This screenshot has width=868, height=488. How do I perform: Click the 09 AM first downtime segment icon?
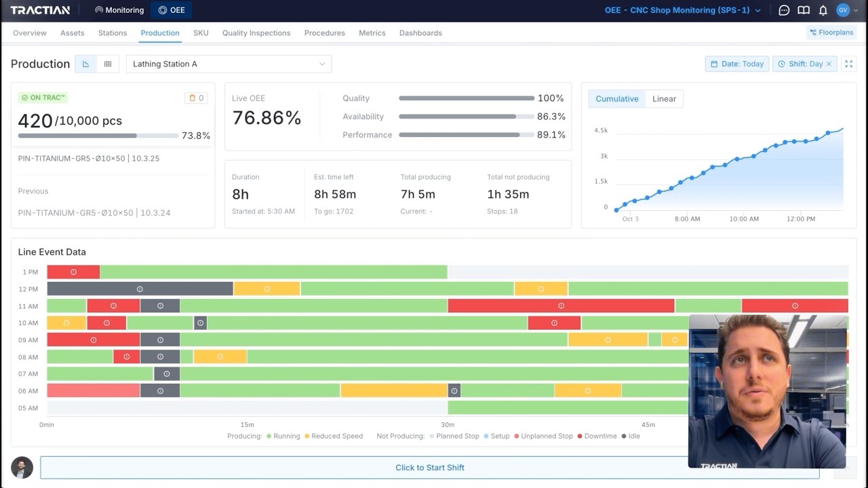(94, 340)
